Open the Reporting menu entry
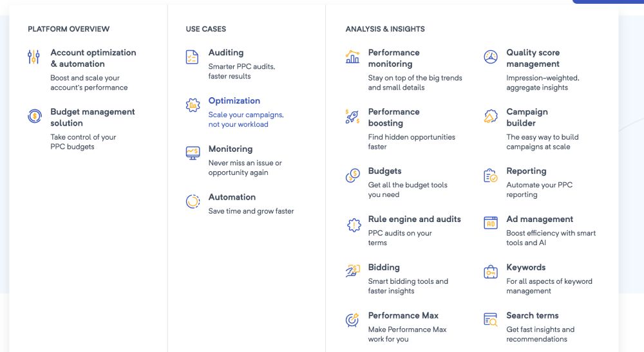Image resolution: width=644 pixels, height=352 pixels. pyautogui.click(x=526, y=171)
